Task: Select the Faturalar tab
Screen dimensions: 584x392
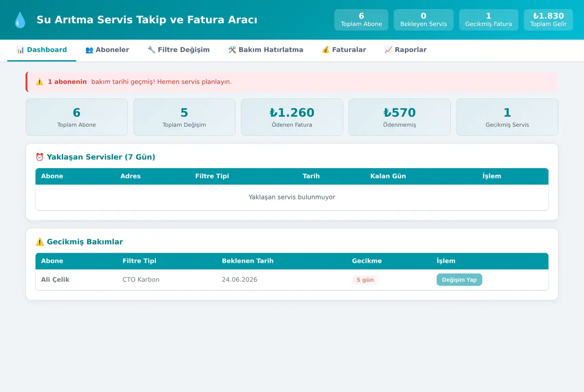Action: [344, 50]
